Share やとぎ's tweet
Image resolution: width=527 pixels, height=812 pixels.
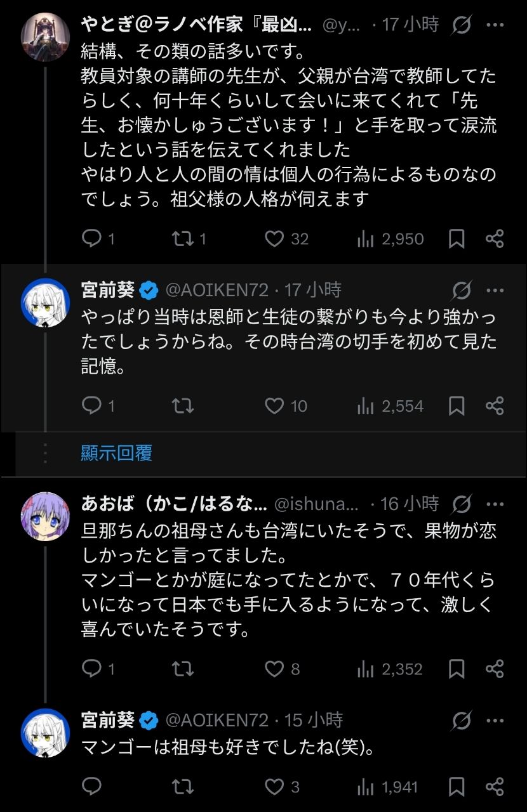point(495,239)
